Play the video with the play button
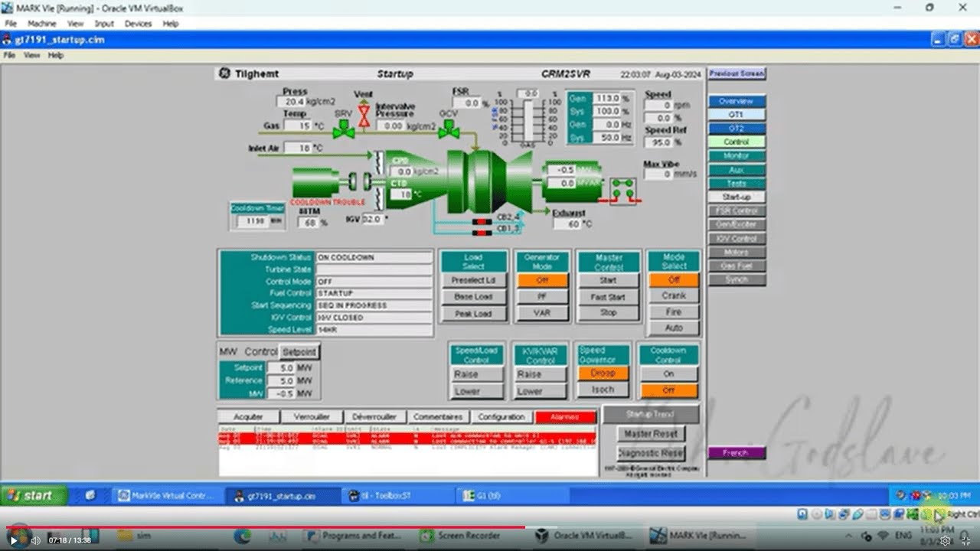The height and width of the screenshot is (551, 980). 14,540
